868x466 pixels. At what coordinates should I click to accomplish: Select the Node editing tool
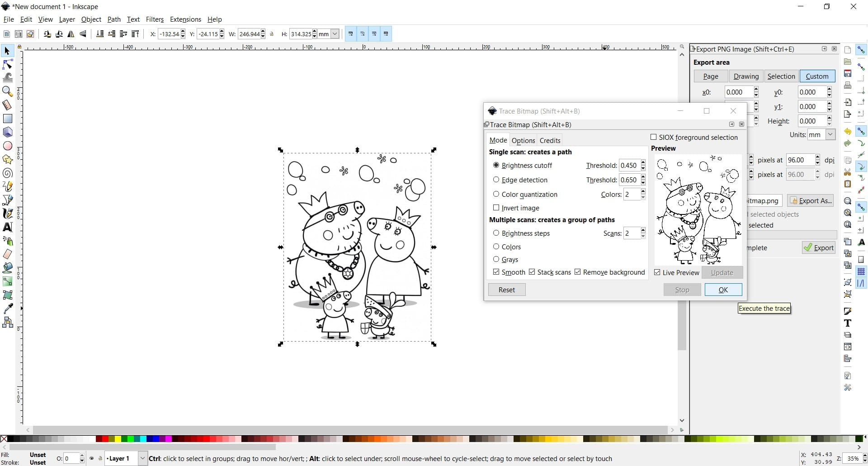(x=7, y=64)
